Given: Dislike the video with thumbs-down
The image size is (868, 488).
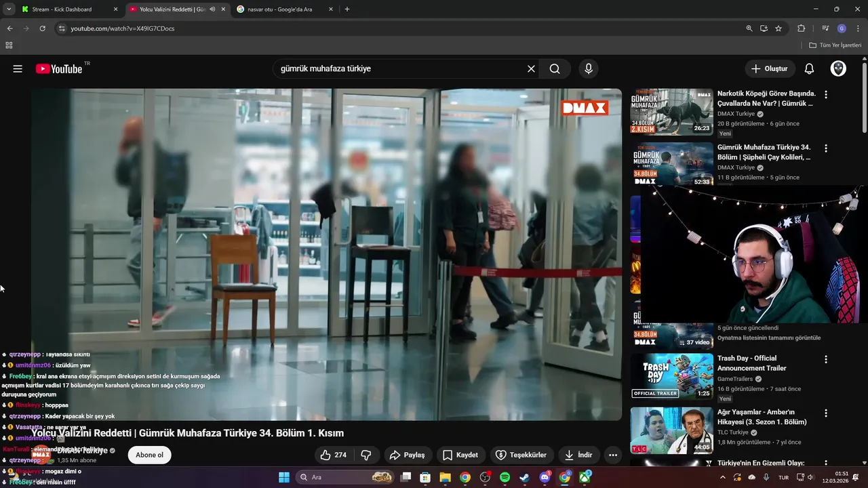Looking at the screenshot, I should 366,455.
